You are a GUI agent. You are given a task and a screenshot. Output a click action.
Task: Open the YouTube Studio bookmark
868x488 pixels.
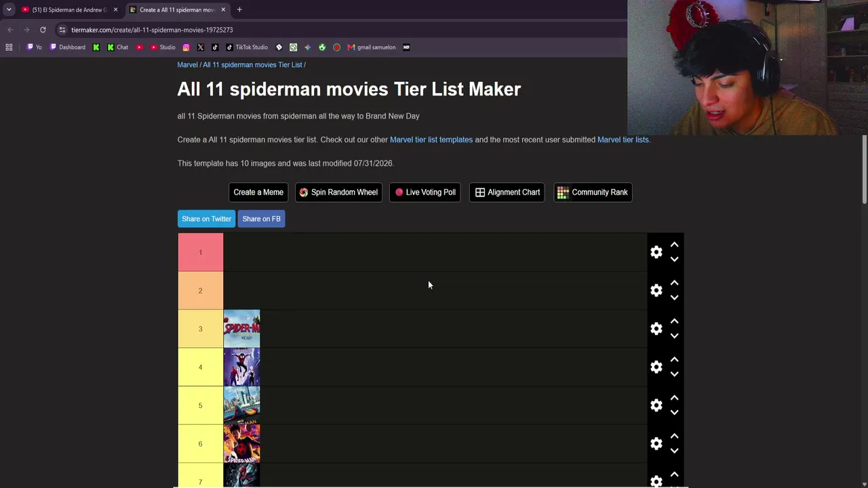(163, 47)
